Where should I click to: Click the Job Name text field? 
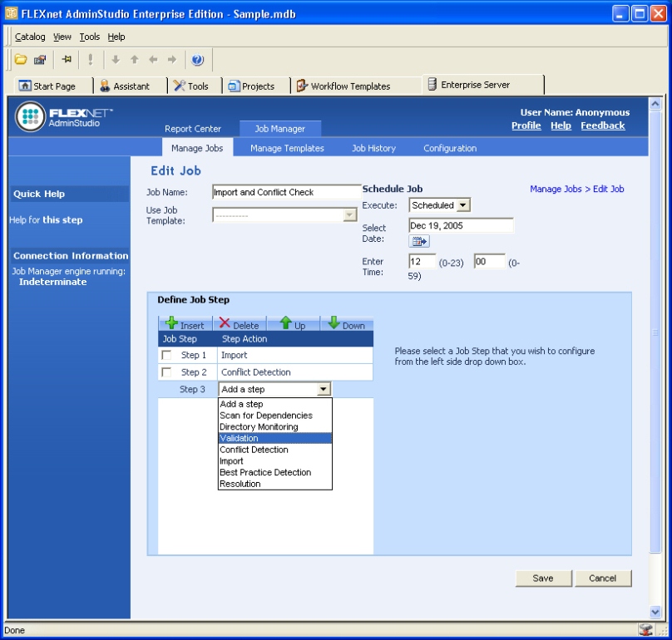(286, 192)
